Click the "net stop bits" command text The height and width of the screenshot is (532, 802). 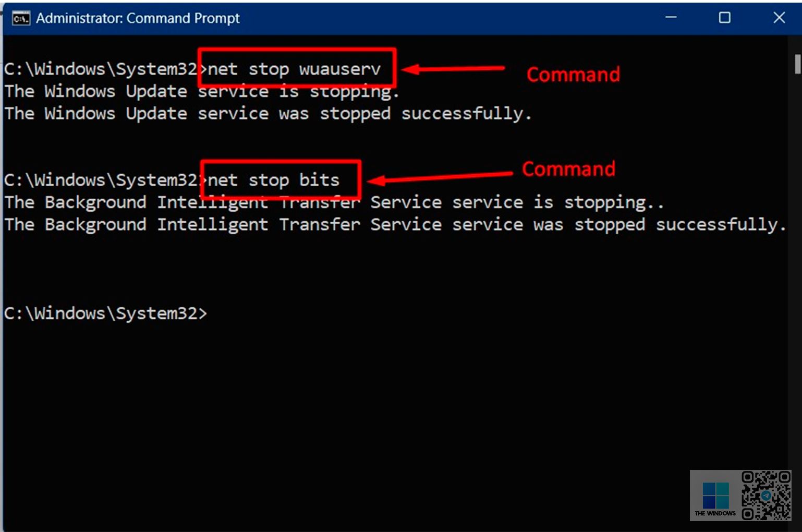[273, 180]
